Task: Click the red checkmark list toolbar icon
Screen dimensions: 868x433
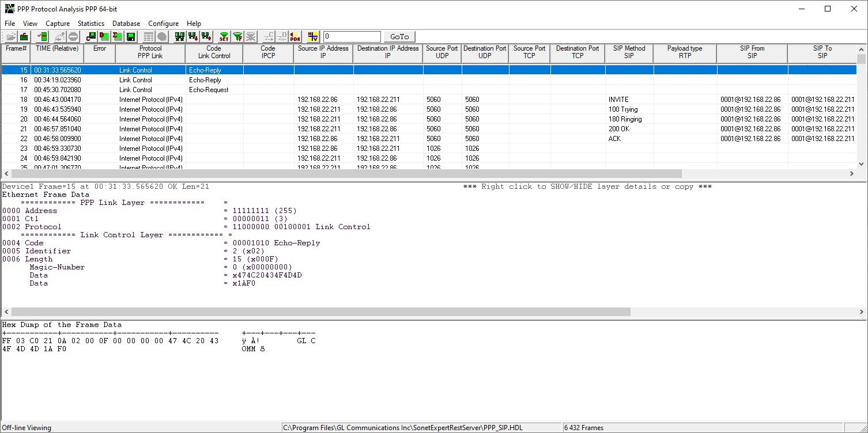Action: [42, 37]
